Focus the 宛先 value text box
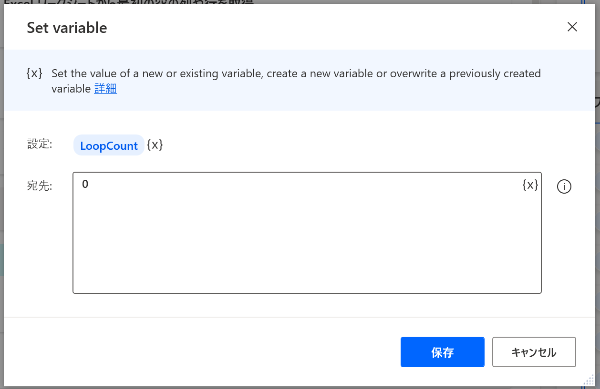600x389 pixels. 307,233
